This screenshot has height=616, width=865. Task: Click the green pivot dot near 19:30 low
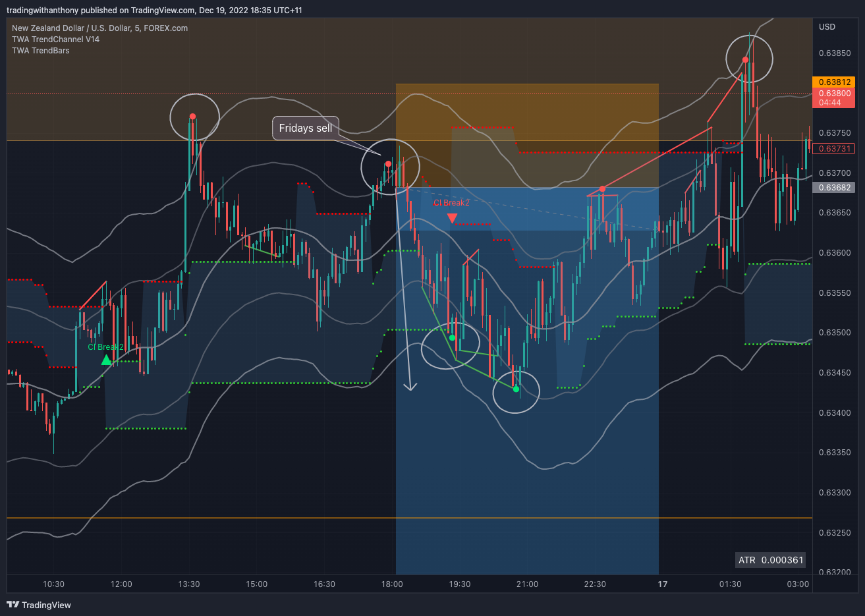click(452, 338)
